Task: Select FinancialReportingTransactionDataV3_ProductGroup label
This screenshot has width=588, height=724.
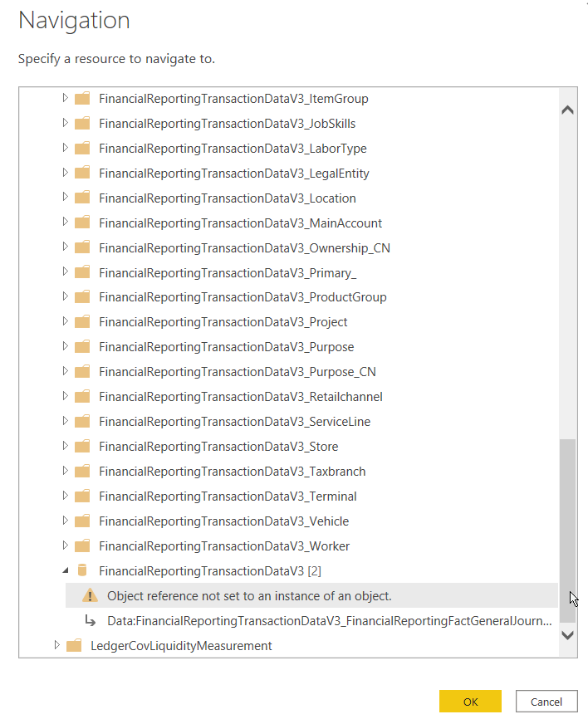Action: coord(243,297)
